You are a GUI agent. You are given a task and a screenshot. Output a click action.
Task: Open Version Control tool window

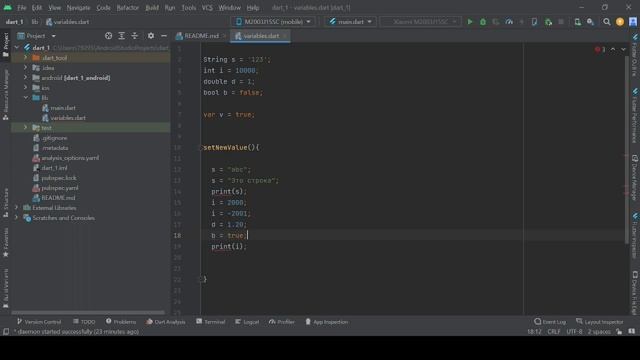[39, 322]
